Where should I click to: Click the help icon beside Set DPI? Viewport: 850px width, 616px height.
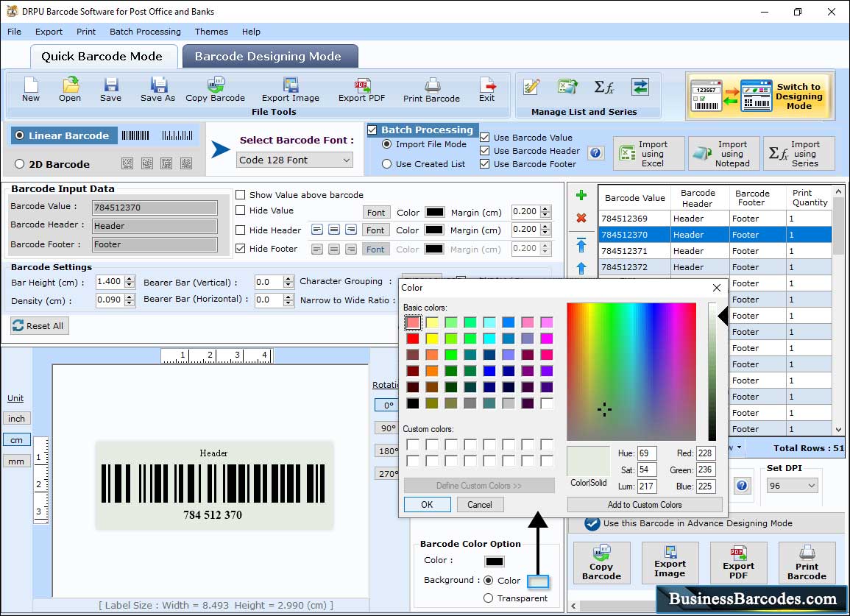[742, 485]
